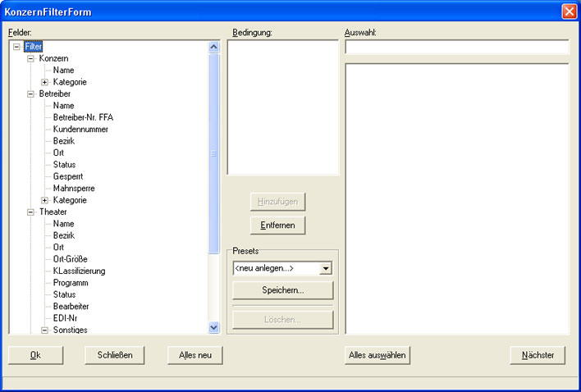This screenshot has height=392, width=581.
Task: Collapse the Betreiber tree node
Action: coord(31,94)
